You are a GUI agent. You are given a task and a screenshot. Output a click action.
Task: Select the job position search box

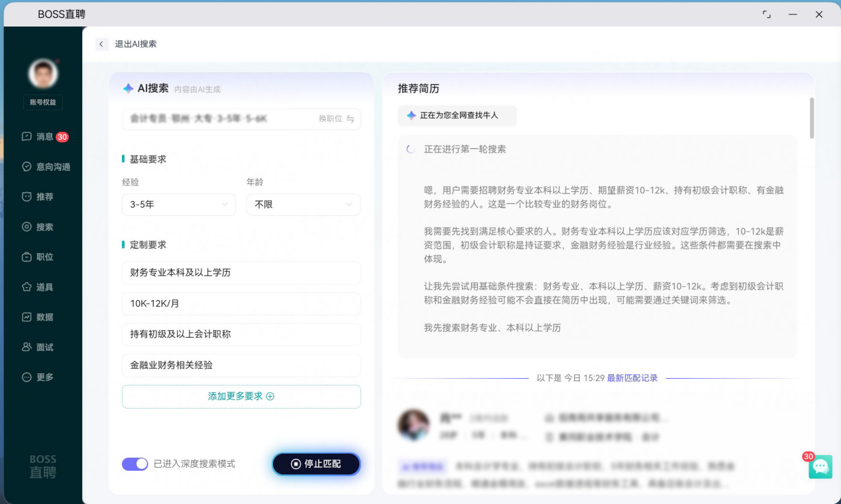[241, 119]
